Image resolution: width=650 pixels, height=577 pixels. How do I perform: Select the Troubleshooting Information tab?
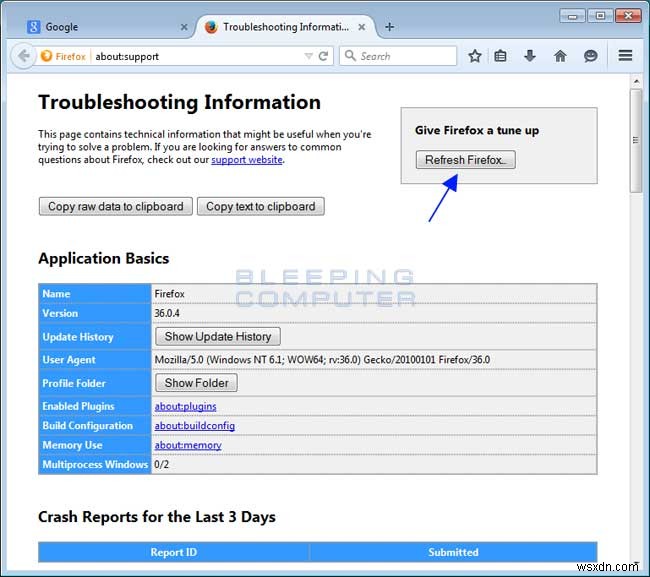point(286,27)
